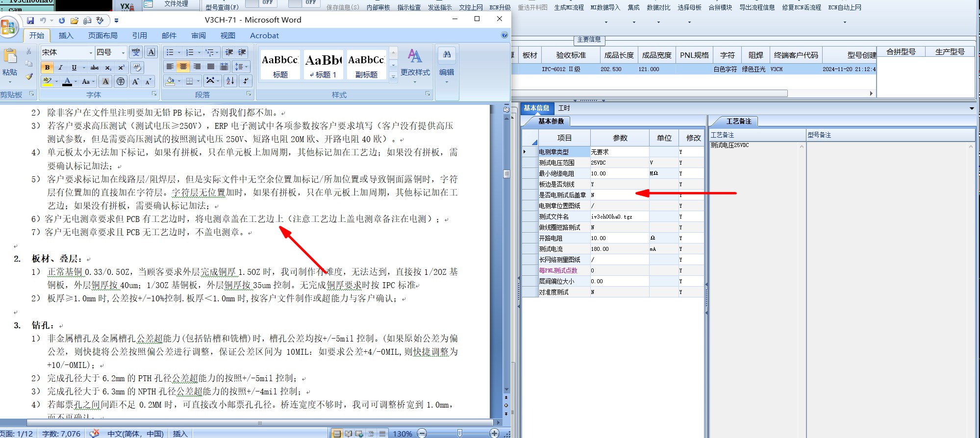Screen dimensions: 980x438
Task: Clear formatting with the eraser icon
Action: [137, 68]
